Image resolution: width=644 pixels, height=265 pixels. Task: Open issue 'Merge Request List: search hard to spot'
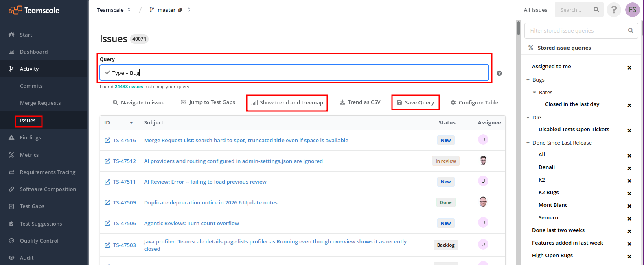[246, 140]
